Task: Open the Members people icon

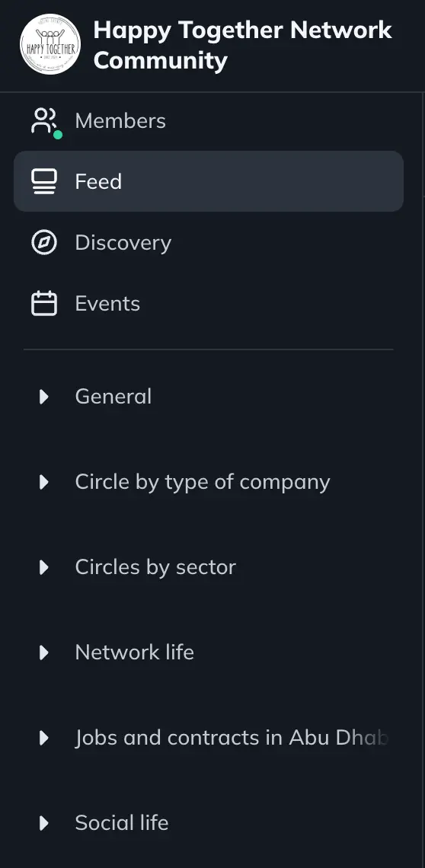Action: click(43, 120)
